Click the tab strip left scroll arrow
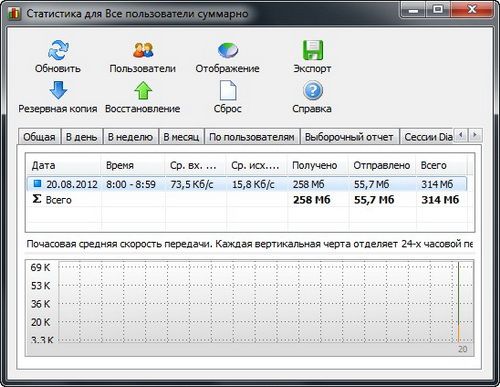Viewport: 500px width, 387px height. [x=461, y=135]
